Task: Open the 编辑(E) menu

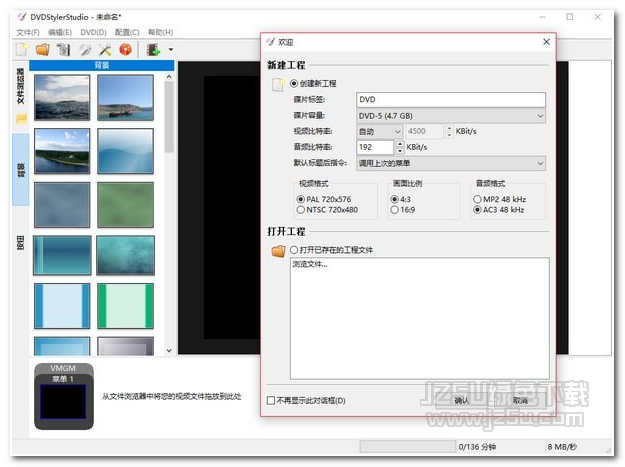Action: pyautogui.click(x=60, y=32)
